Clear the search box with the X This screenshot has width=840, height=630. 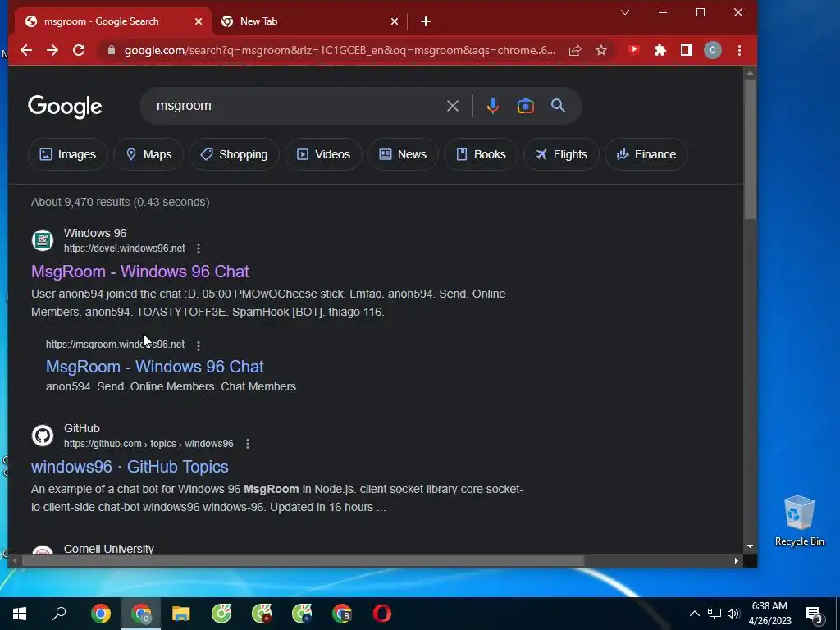[453, 106]
